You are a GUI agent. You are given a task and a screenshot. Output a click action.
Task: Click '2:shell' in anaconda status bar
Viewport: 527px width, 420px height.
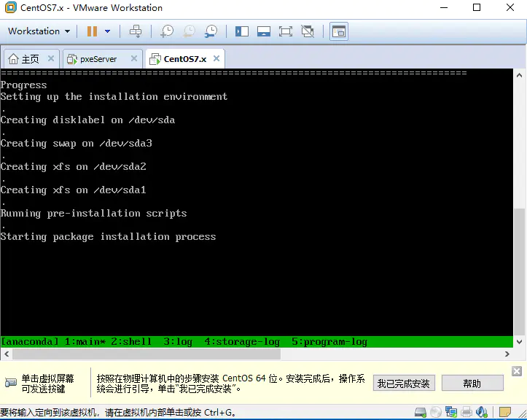131,342
